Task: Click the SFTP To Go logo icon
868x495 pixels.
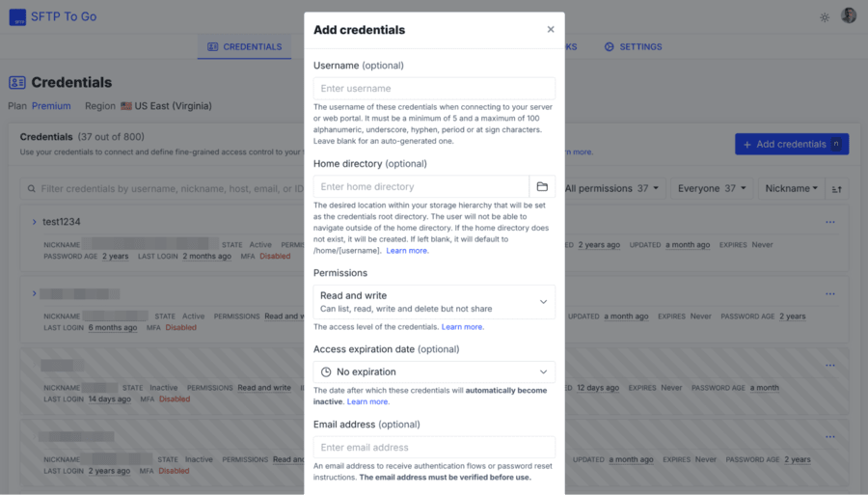Action: point(17,16)
